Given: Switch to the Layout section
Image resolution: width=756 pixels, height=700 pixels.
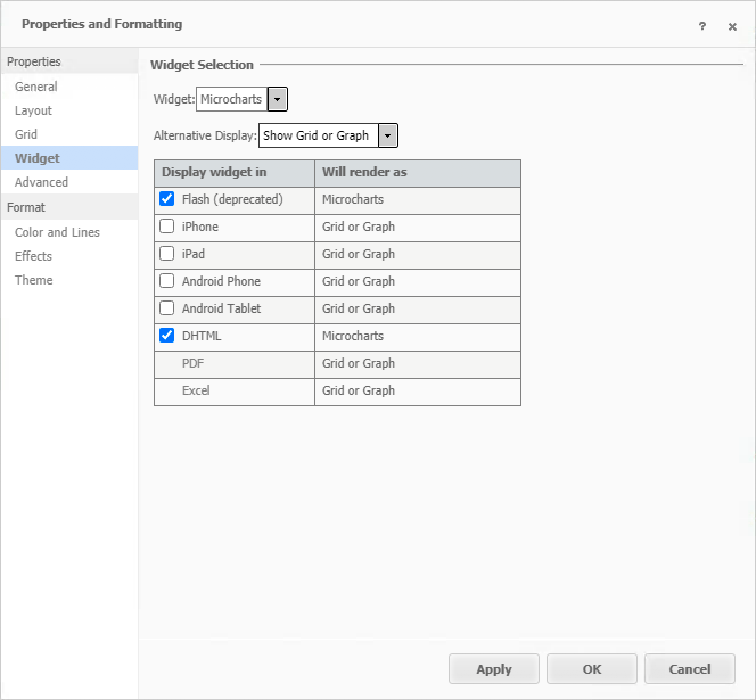Looking at the screenshot, I should point(33,110).
